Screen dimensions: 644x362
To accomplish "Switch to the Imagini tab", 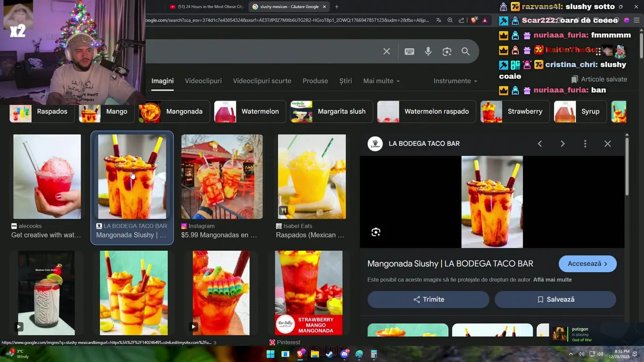I will (163, 81).
